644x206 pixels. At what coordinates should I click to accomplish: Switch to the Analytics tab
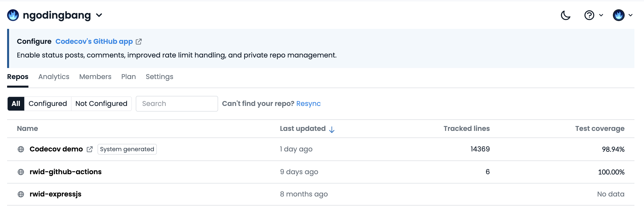[54, 77]
